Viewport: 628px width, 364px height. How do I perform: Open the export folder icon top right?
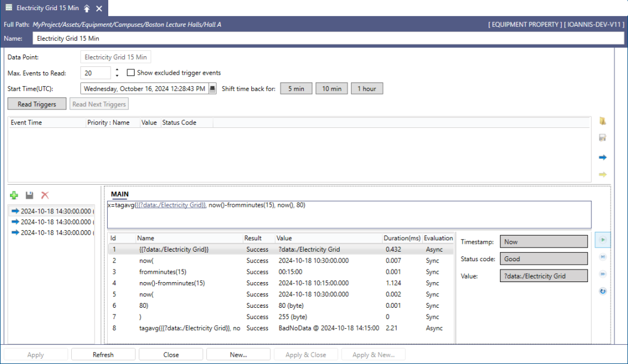coord(603,121)
